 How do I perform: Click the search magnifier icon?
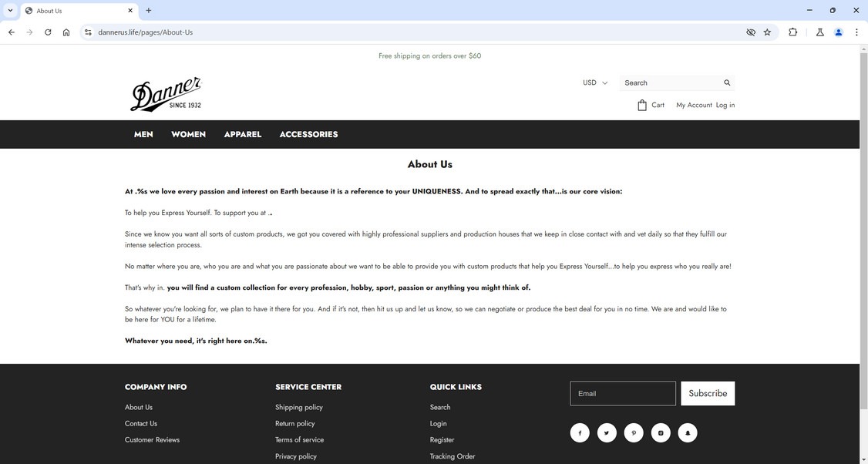pos(727,82)
